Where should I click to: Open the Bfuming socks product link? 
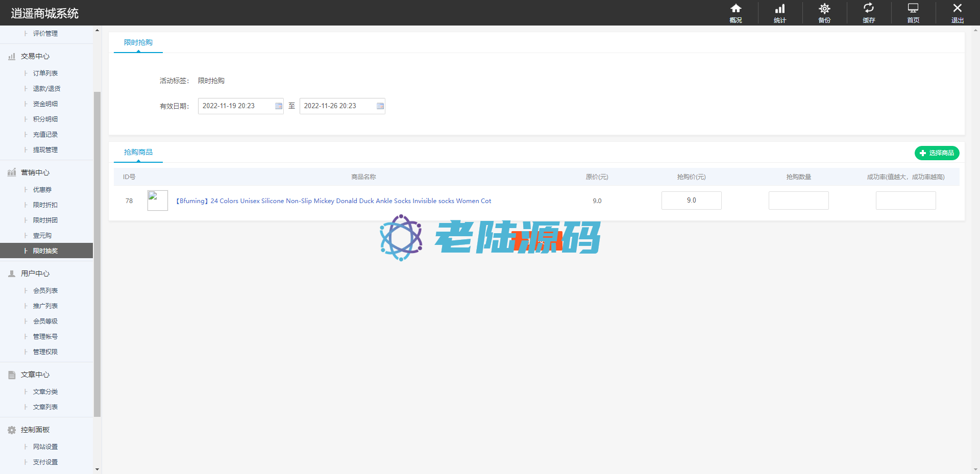click(x=333, y=201)
